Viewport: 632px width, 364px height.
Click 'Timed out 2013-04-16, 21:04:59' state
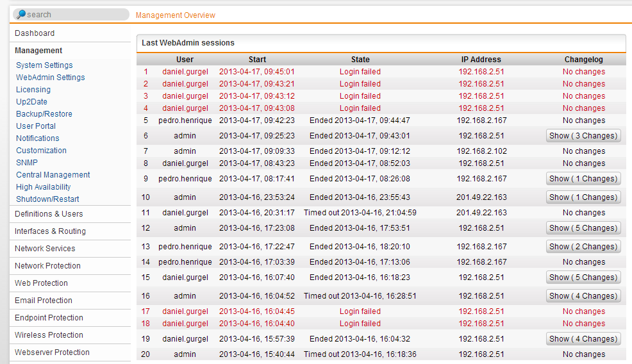360,213
